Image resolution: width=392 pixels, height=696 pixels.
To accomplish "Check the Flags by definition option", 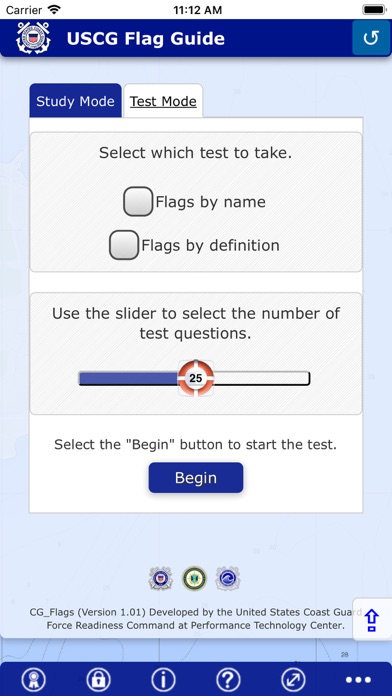I will (x=124, y=245).
